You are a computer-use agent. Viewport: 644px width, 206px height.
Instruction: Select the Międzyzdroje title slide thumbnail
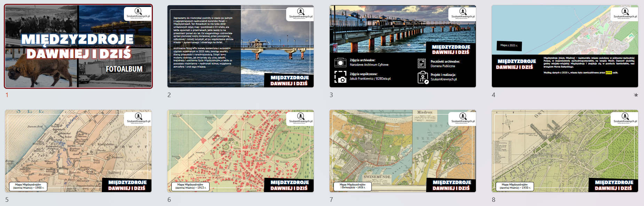tap(78, 46)
